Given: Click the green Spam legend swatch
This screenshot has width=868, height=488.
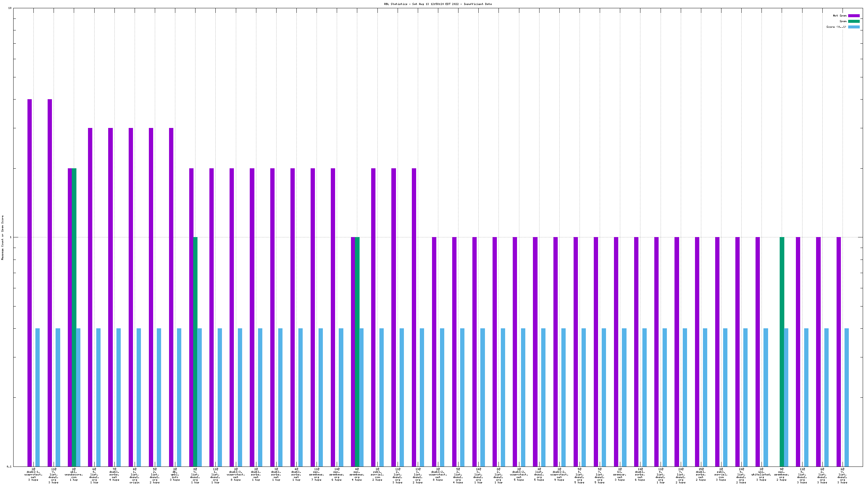Looking at the screenshot, I should point(853,21).
